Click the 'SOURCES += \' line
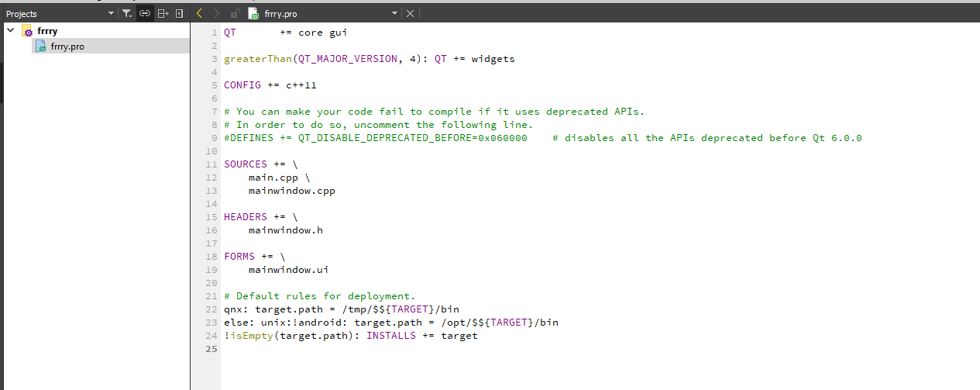This screenshot has width=980, height=390. (261, 164)
